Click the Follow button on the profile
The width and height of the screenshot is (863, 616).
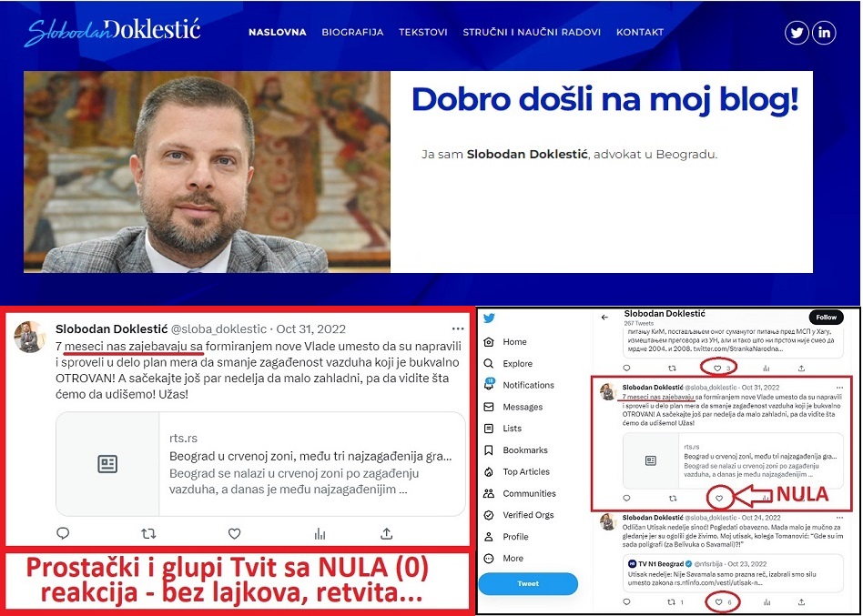pos(826,318)
